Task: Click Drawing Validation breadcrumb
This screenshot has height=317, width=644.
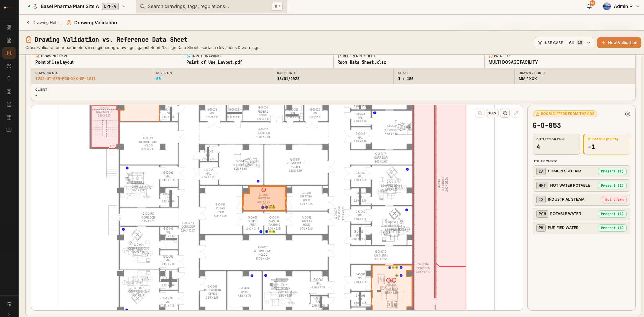Action: tap(92, 23)
